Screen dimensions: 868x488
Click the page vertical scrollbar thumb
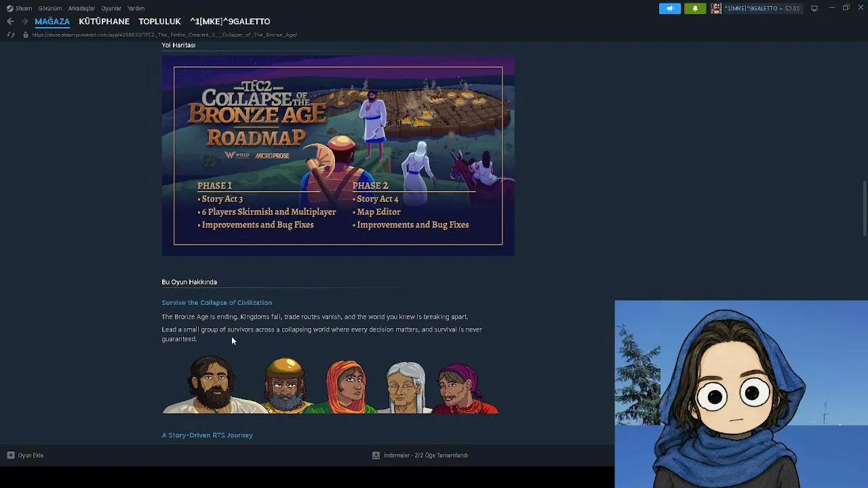[x=864, y=209]
